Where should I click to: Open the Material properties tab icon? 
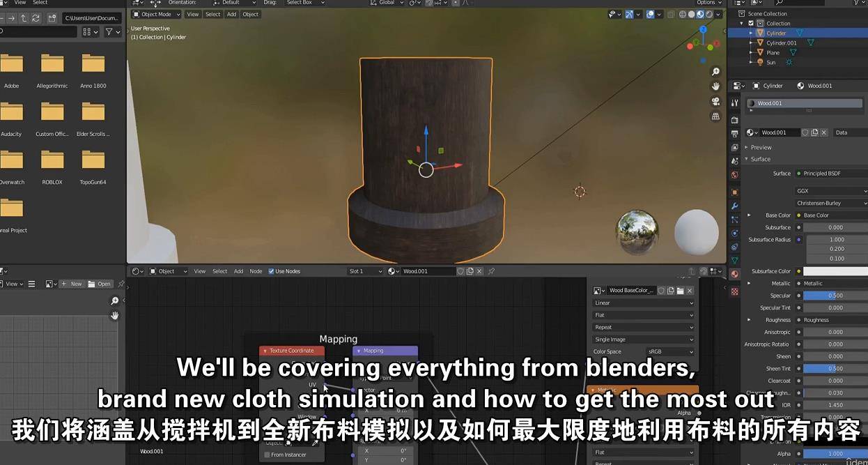734,275
